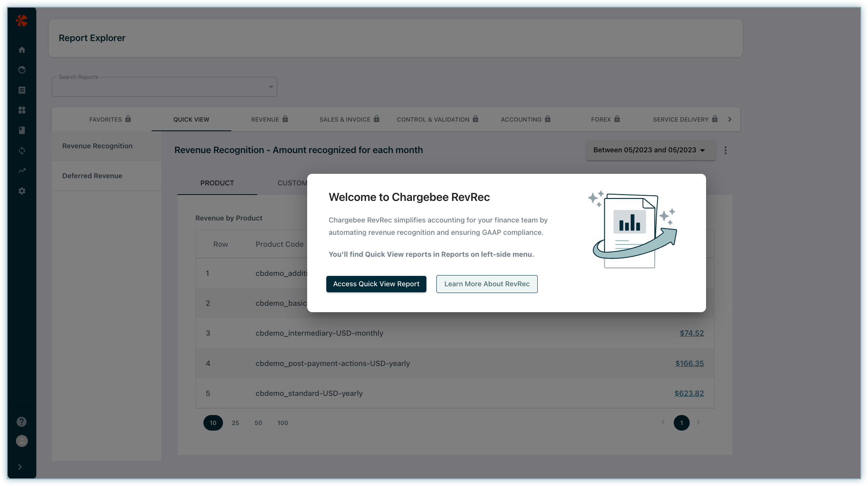The image size is (868, 486).
Task: Open the $623.82 amount link
Action: click(x=689, y=393)
